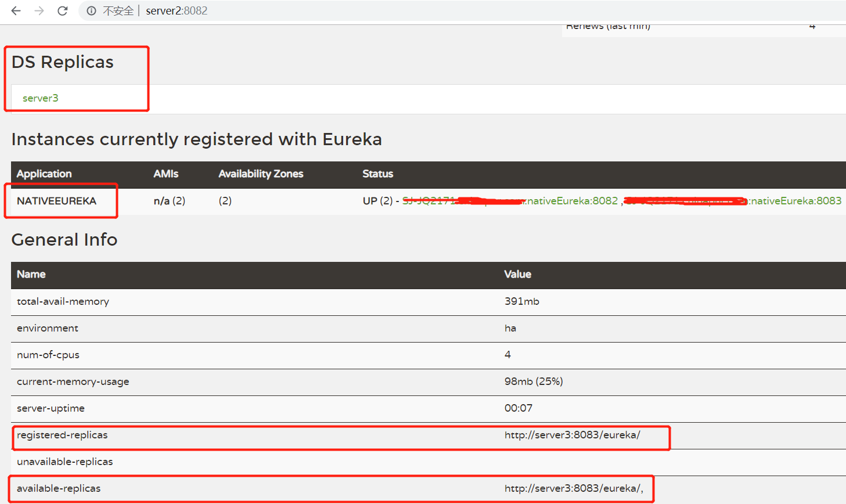This screenshot has width=846, height=504.
Task: Click the Application column header
Action: [x=44, y=174]
